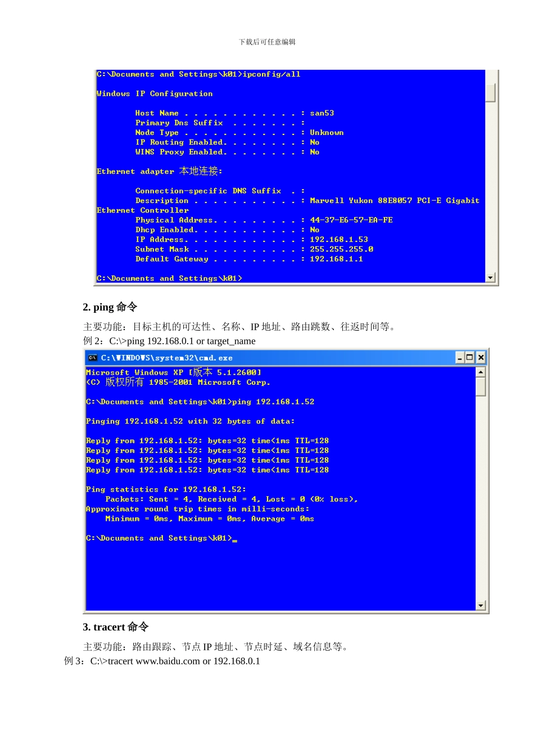The width and height of the screenshot is (534, 756).
Task: Click 'Ping statistics for 192.168.1.52:' line
Action: tap(166, 489)
